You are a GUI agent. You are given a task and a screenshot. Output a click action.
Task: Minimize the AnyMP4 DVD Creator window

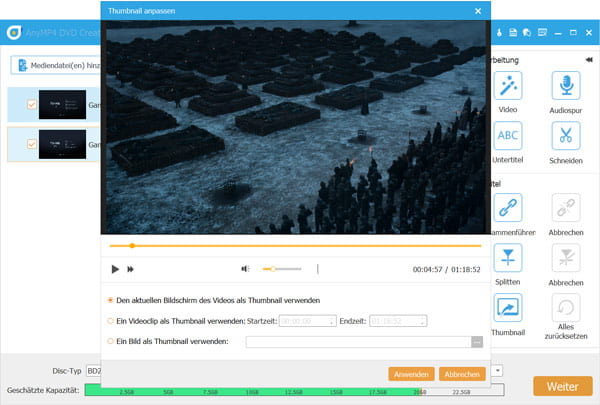(558, 33)
